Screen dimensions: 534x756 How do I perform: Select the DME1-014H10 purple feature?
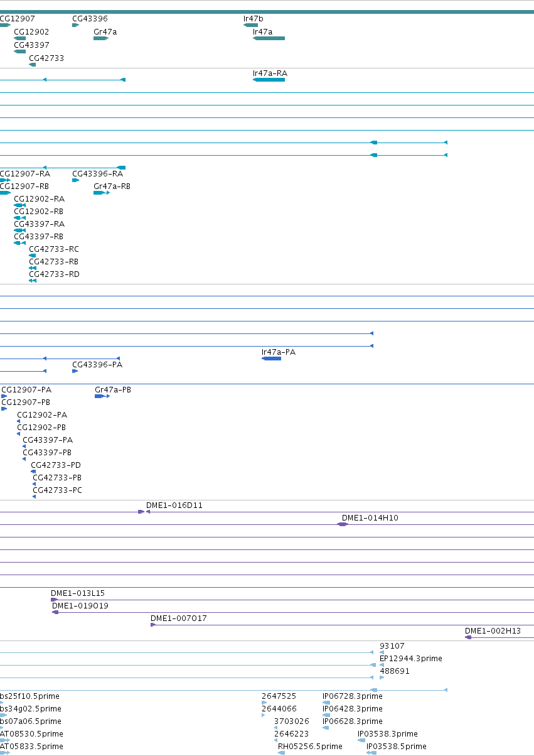(x=343, y=524)
